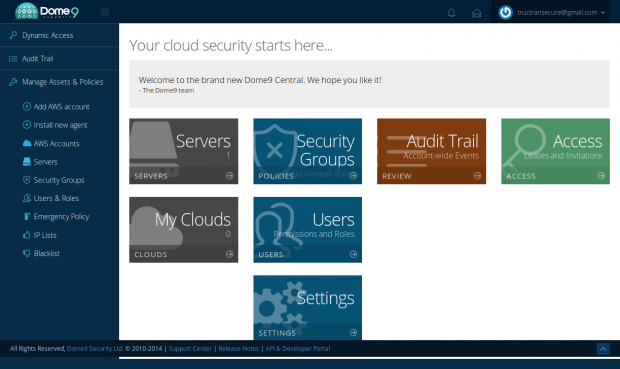This screenshot has width=620, height=369.
Task: Open Users & Roles in sidebar
Action: tap(56, 198)
